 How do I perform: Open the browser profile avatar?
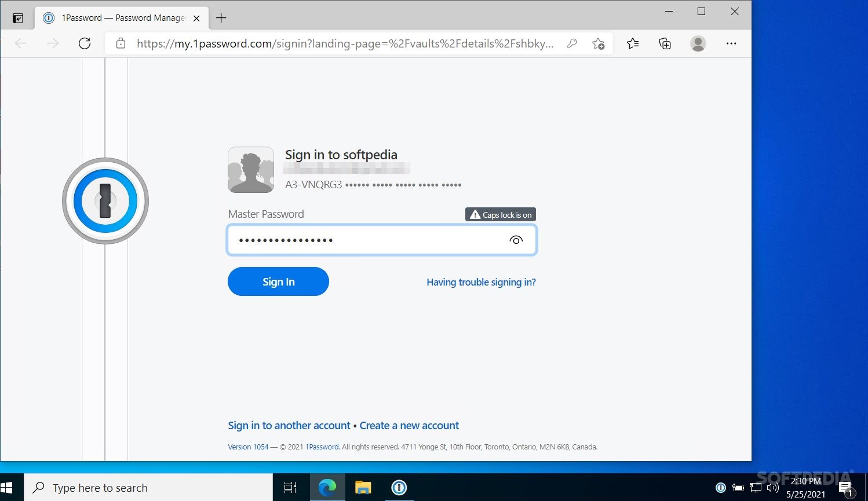point(698,43)
